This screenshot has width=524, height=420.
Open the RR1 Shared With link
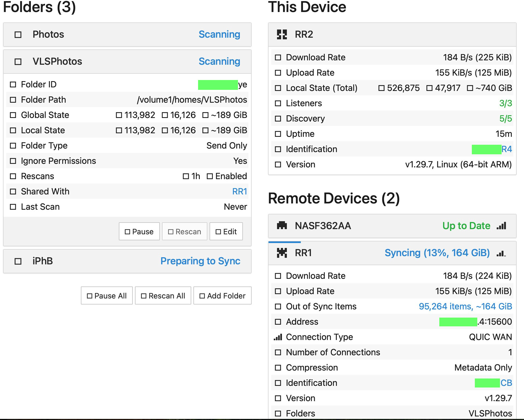(240, 191)
